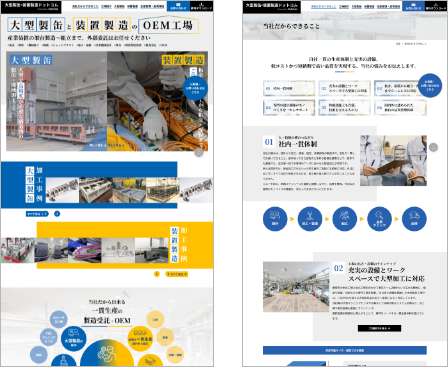Click blue list button under 大型製缶 加工事例

pyautogui.click(x=37, y=214)
